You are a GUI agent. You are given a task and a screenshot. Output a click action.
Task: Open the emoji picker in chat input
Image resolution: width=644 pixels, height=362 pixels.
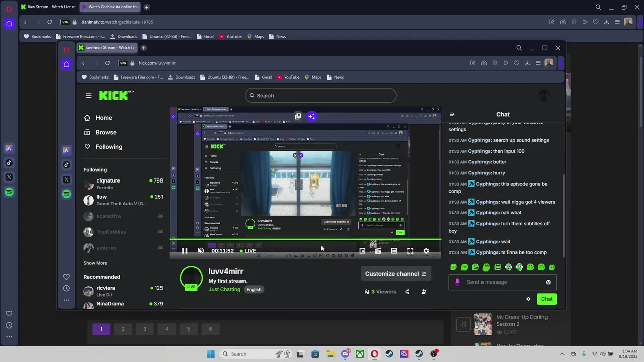548,282
